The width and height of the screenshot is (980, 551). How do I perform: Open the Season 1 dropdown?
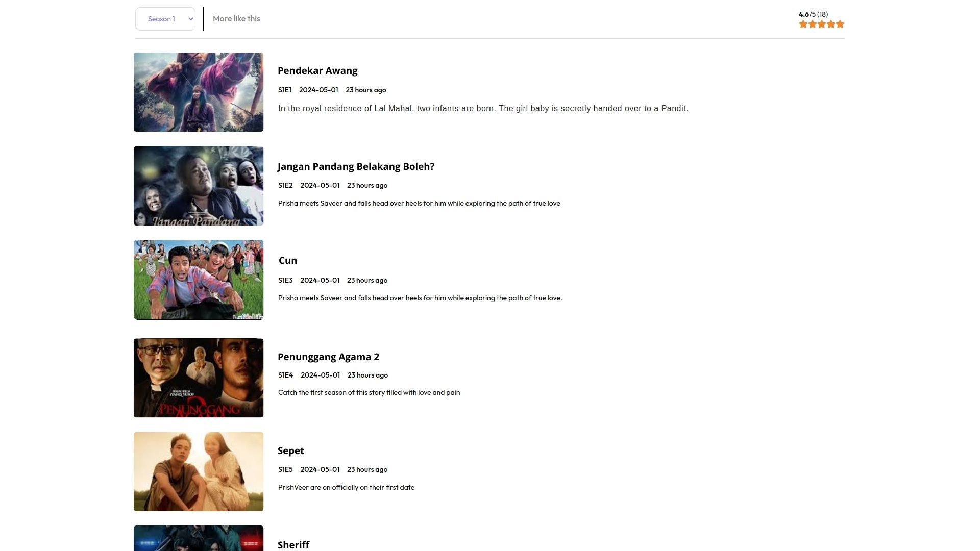coord(165,19)
